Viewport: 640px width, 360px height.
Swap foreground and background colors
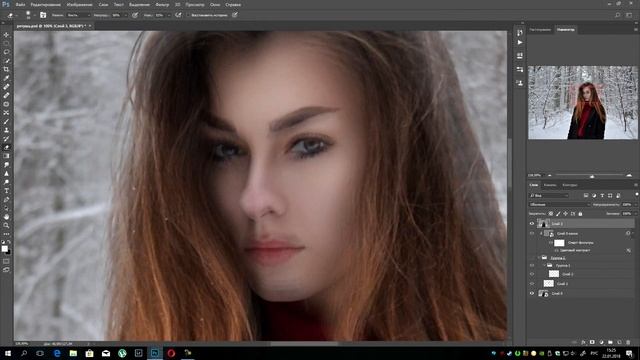(x=9, y=242)
